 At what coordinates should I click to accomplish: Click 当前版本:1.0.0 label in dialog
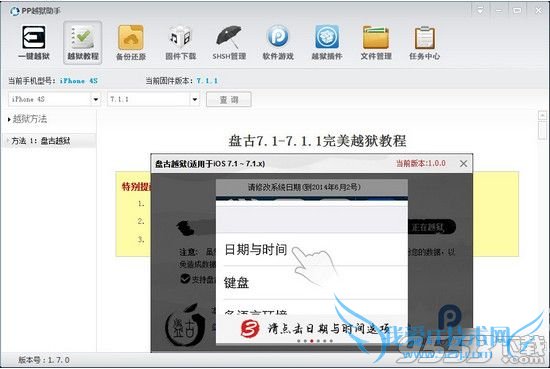pos(421,163)
